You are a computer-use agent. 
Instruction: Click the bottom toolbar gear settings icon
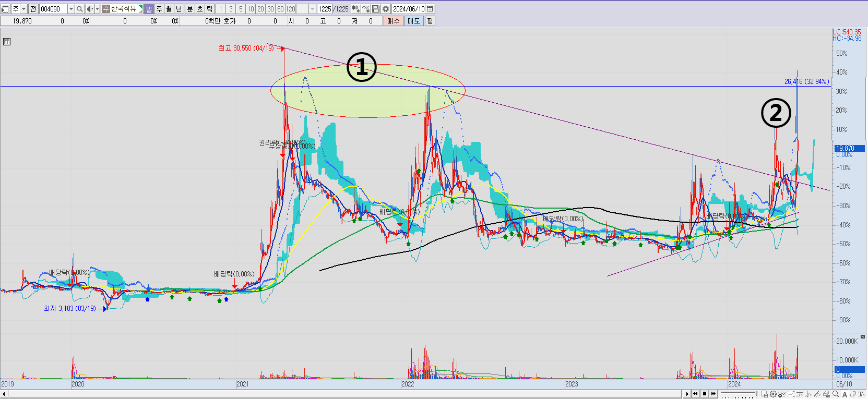point(773,394)
